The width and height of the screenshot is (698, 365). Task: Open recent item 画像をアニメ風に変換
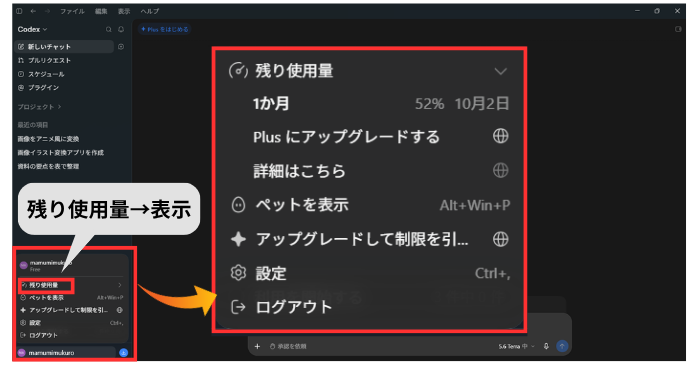point(48,139)
